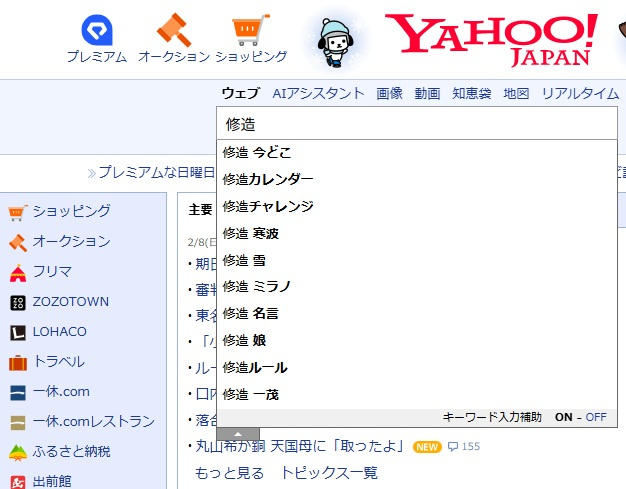
Task: Open ふるさと納税 in the sidebar
Action: [x=71, y=452]
